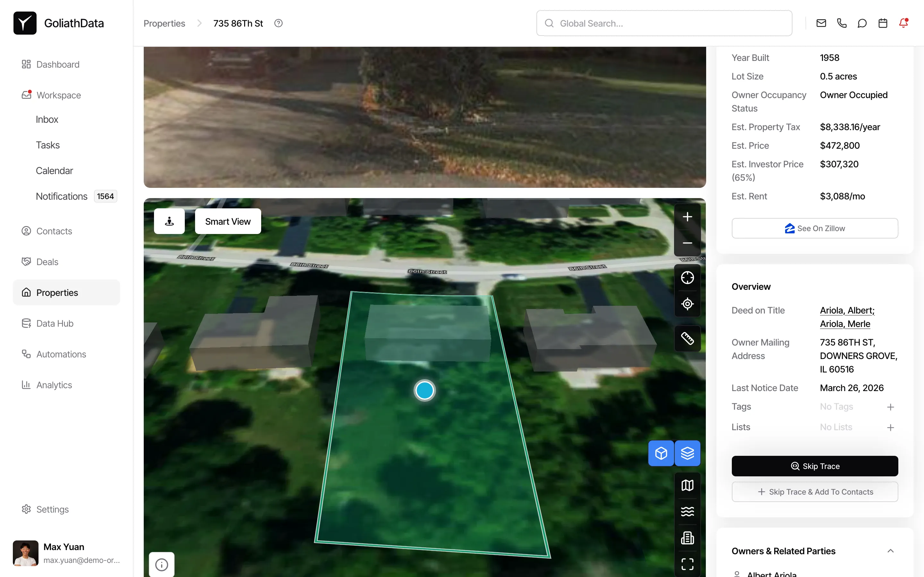Open the notifications bell icon

click(903, 23)
